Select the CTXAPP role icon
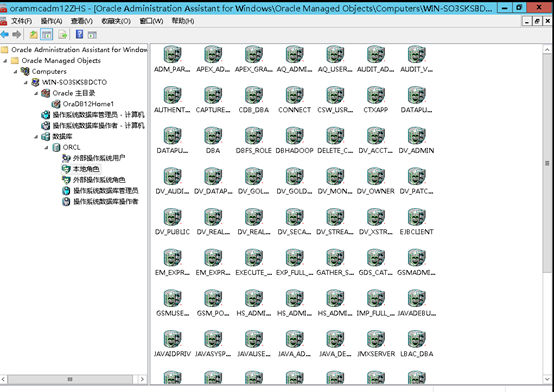The image size is (554, 392). (x=376, y=95)
